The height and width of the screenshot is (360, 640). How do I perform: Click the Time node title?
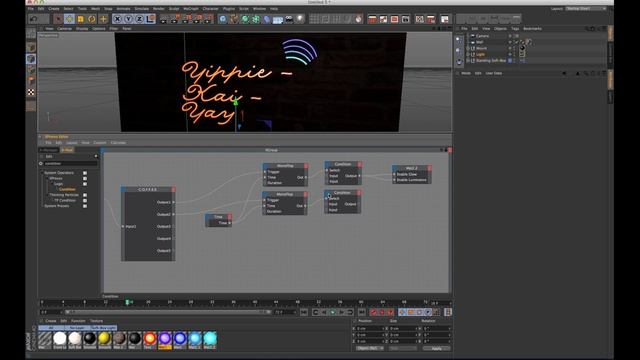click(x=218, y=217)
